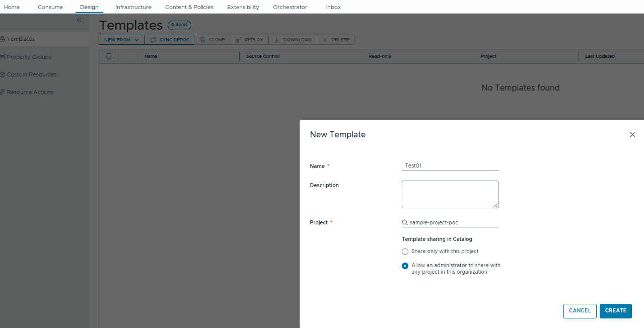Click the Delete X icon in toolbar
This screenshot has height=328, width=644.
pos(325,40)
